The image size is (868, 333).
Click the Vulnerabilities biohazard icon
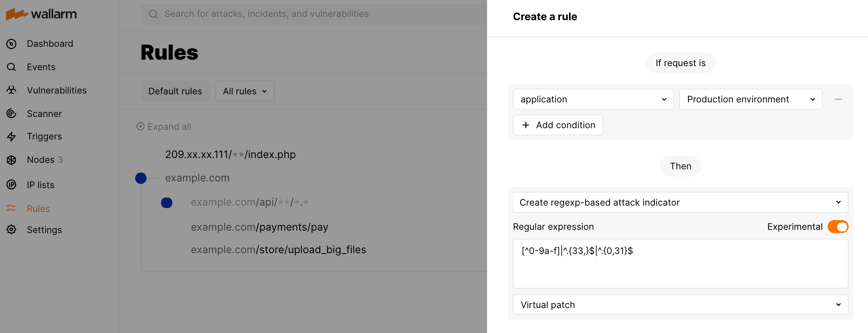click(12, 90)
